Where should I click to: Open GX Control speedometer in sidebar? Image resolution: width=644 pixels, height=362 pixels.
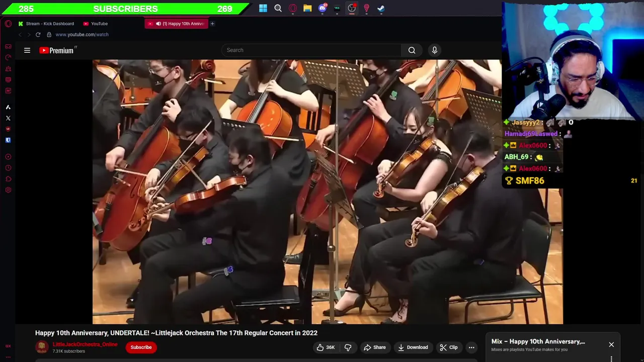pos(8,57)
